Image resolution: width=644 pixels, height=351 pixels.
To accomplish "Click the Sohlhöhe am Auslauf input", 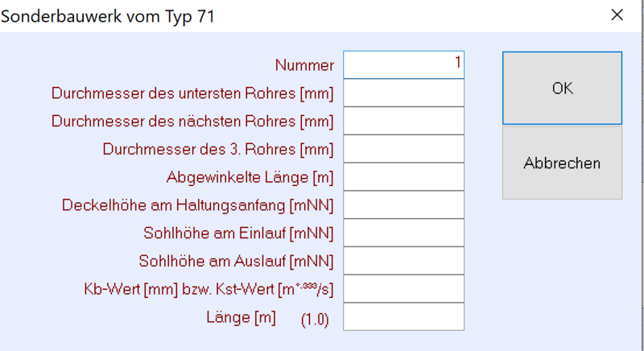I will [403, 261].
